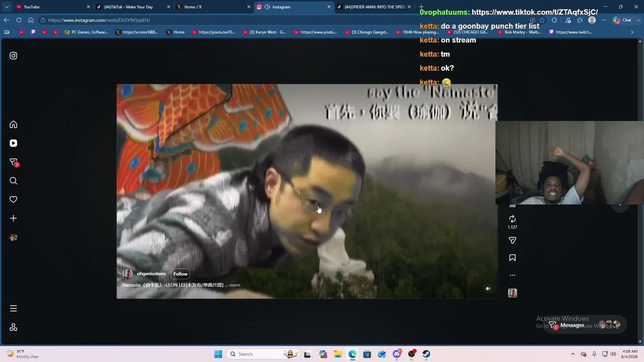Open ohgeniusleon avatar on the reel
The width and height of the screenshot is (644, 362).
(x=128, y=274)
